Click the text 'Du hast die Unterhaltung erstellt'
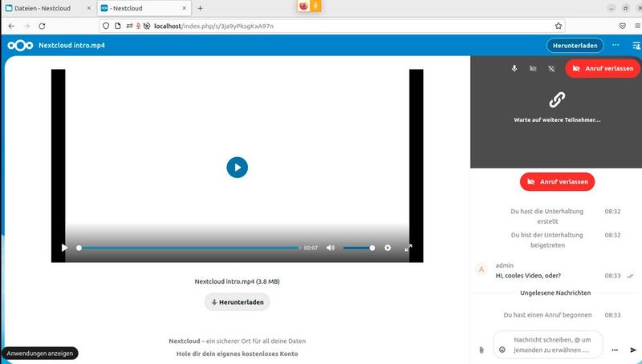Image resolution: width=642 pixels, height=364 pixels. (547, 216)
